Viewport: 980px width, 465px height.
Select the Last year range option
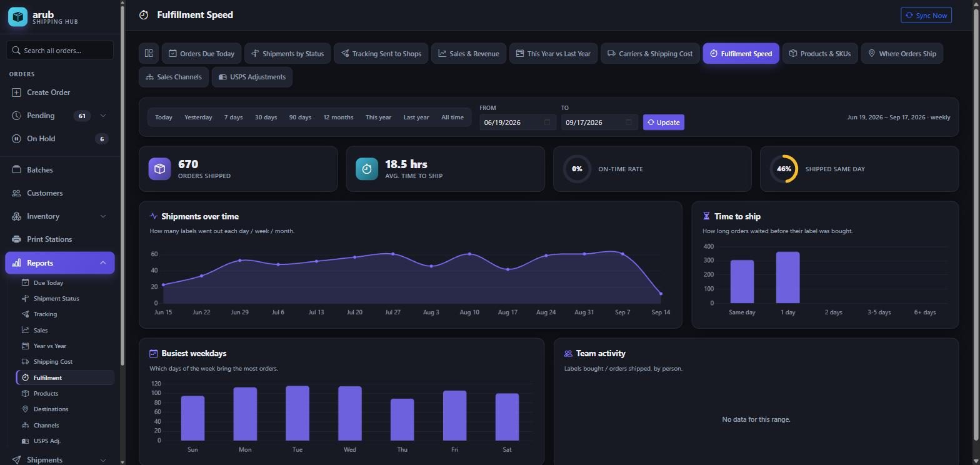click(x=416, y=117)
